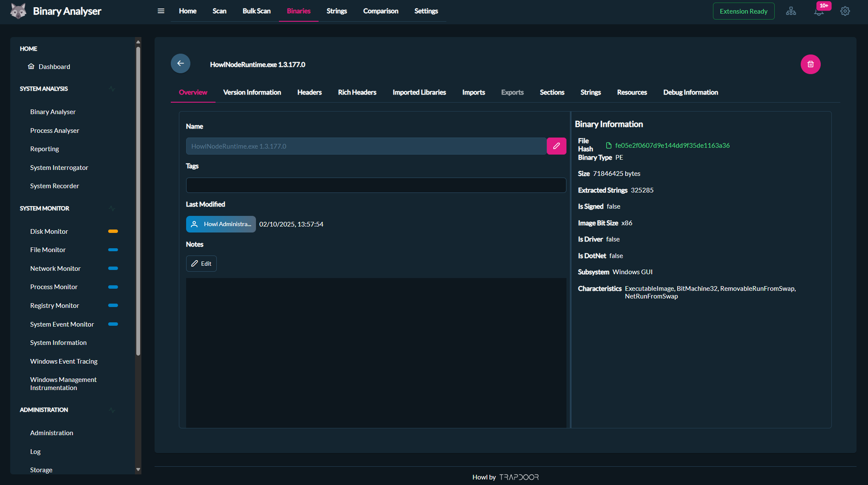The height and width of the screenshot is (485, 868).
Task: Collapse the System Analysis section
Action: [x=112, y=89]
